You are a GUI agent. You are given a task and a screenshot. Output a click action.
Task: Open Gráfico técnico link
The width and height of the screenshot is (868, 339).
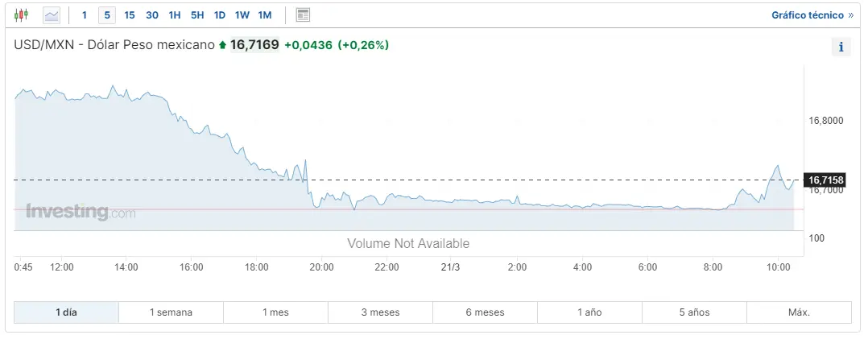(812, 15)
